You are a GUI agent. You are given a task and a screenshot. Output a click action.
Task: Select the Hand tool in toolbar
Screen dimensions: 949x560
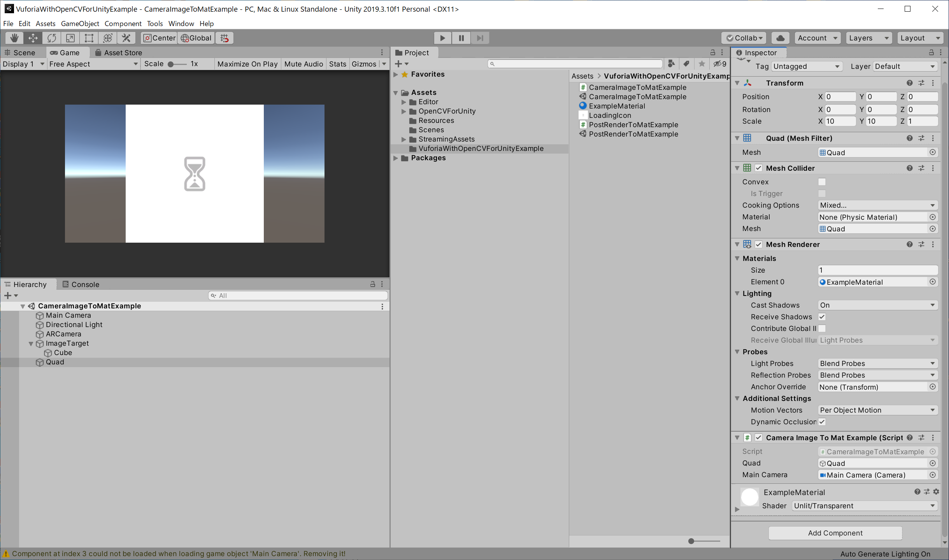pyautogui.click(x=14, y=38)
